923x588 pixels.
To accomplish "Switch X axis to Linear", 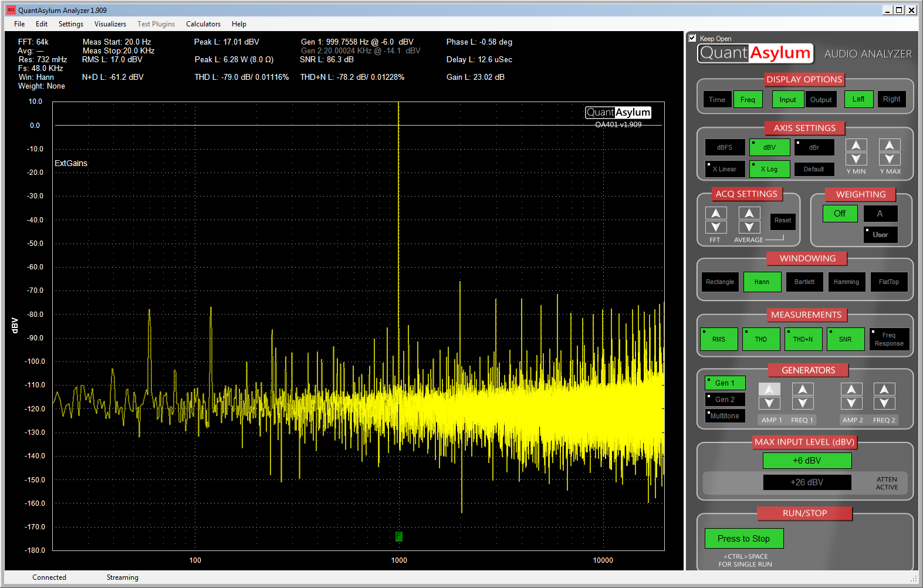I will [x=725, y=169].
